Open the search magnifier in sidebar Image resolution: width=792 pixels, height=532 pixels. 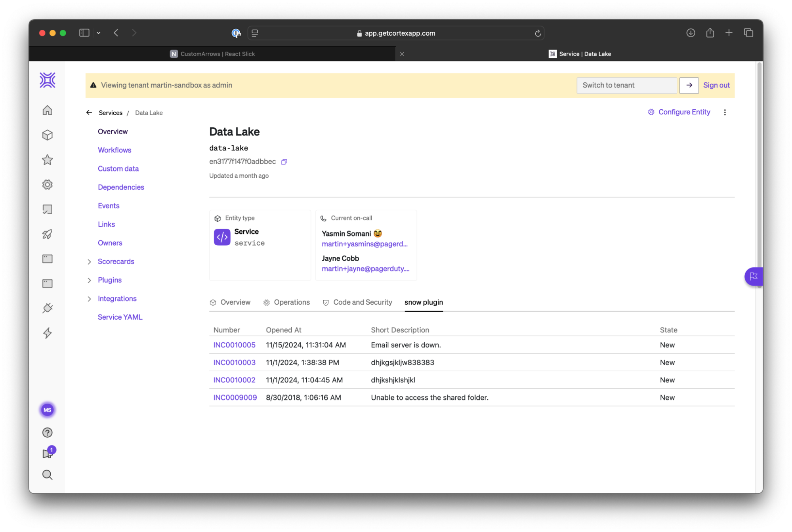47,475
